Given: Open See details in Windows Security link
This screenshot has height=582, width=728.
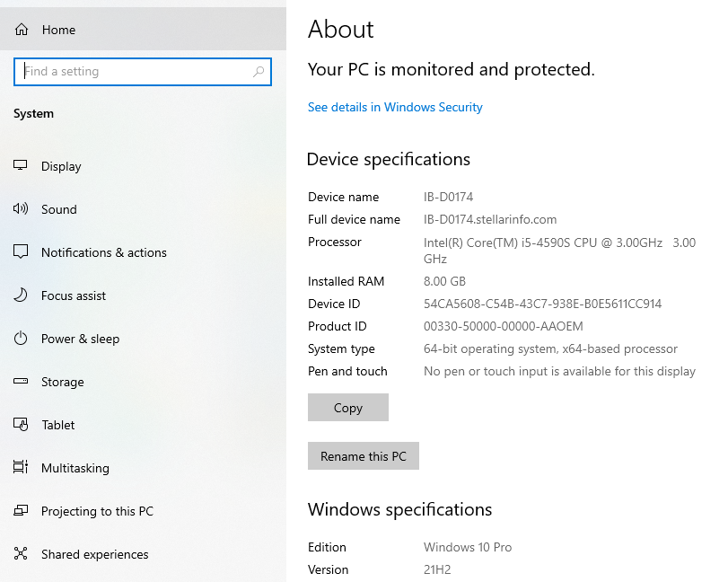Looking at the screenshot, I should click(x=395, y=107).
